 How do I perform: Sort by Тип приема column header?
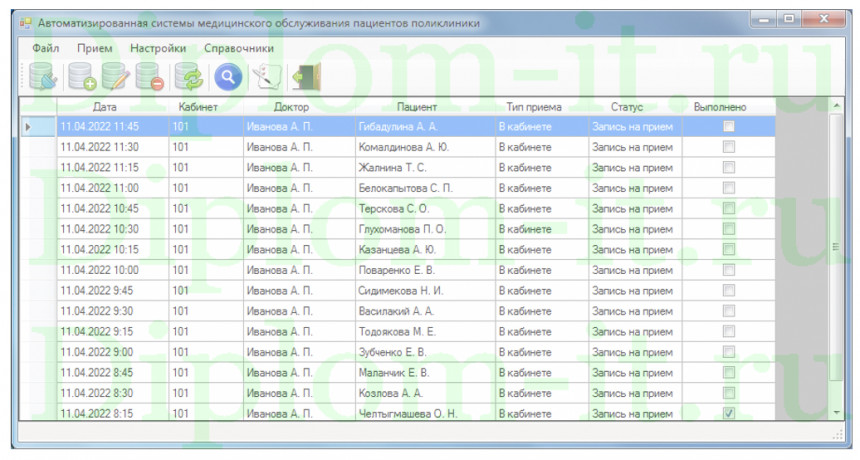click(542, 107)
